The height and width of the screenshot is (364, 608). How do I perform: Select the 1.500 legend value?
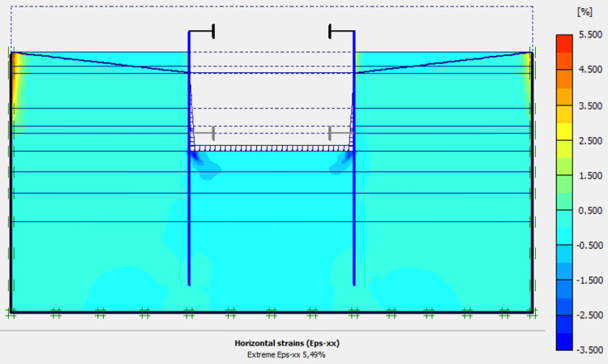pyautogui.click(x=590, y=176)
